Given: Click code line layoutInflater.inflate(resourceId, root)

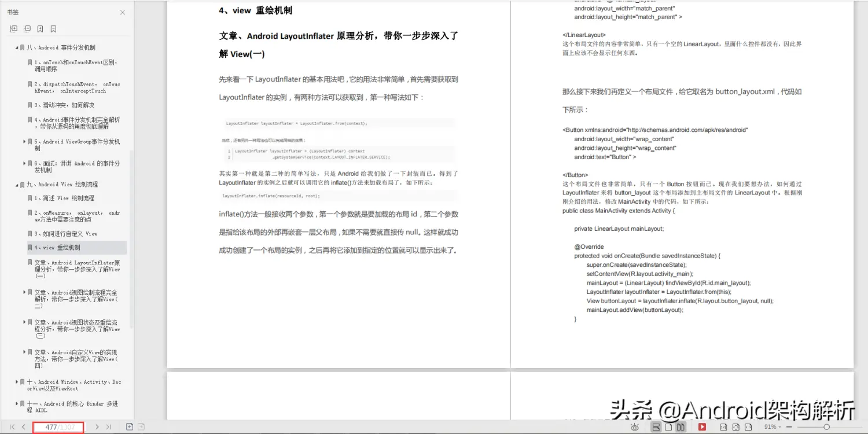Looking at the screenshot, I should tap(271, 196).
